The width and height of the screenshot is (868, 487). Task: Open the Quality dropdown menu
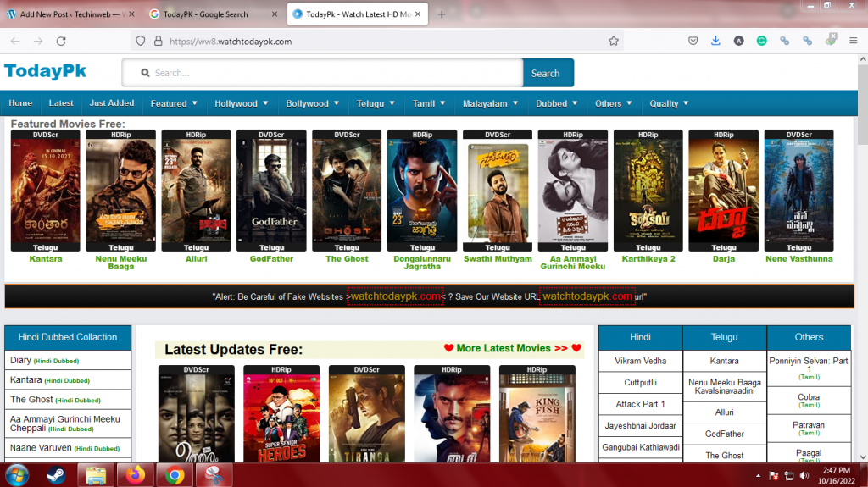(x=669, y=103)
